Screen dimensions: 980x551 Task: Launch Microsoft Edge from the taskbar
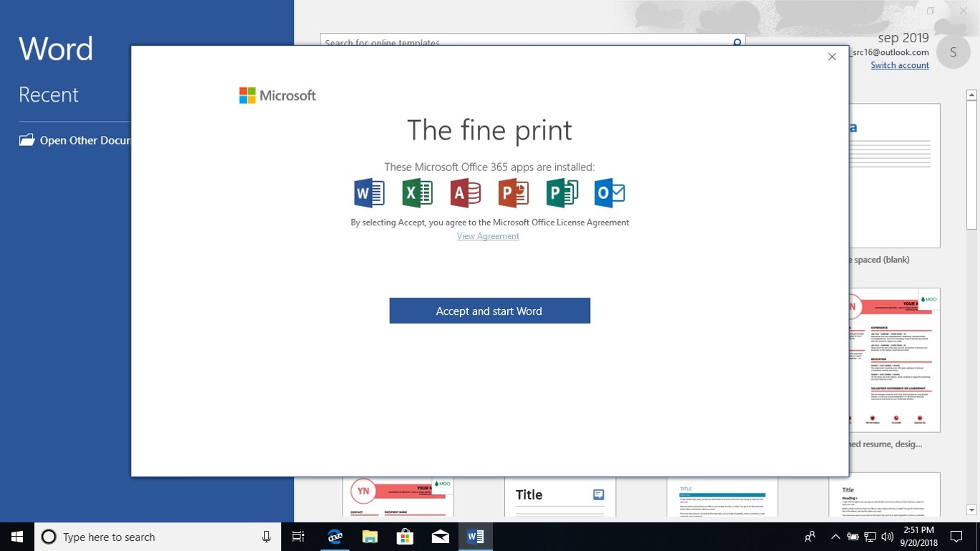point(333,537)
